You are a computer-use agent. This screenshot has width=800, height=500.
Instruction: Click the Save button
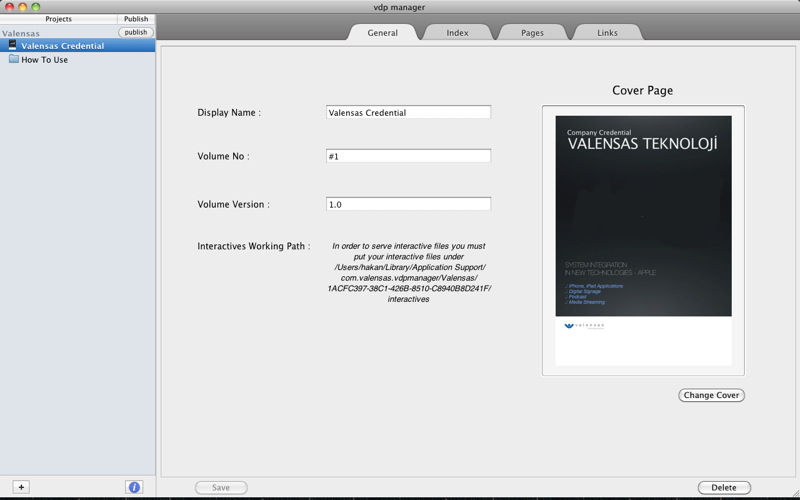tap(221, 488)
